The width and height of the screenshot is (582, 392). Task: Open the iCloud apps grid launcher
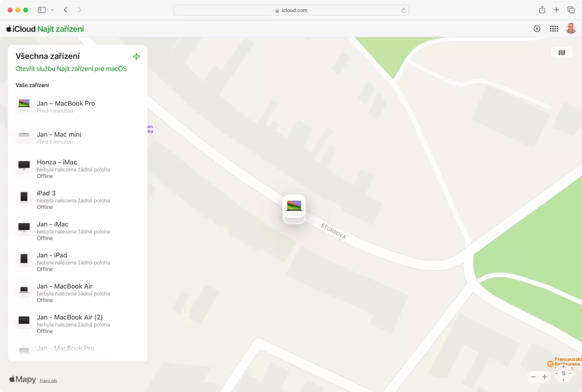tap(554, 29)
